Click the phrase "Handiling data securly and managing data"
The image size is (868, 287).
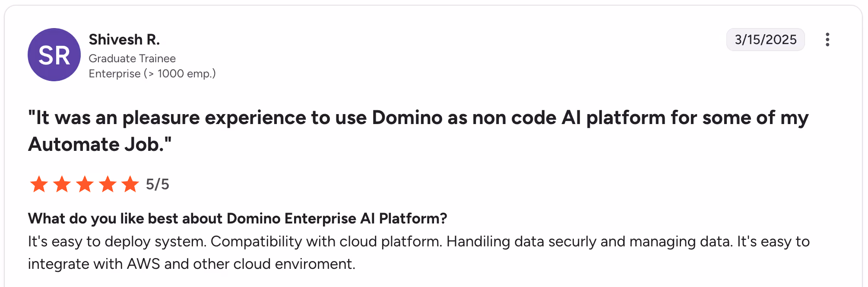[x=589, y=241]
